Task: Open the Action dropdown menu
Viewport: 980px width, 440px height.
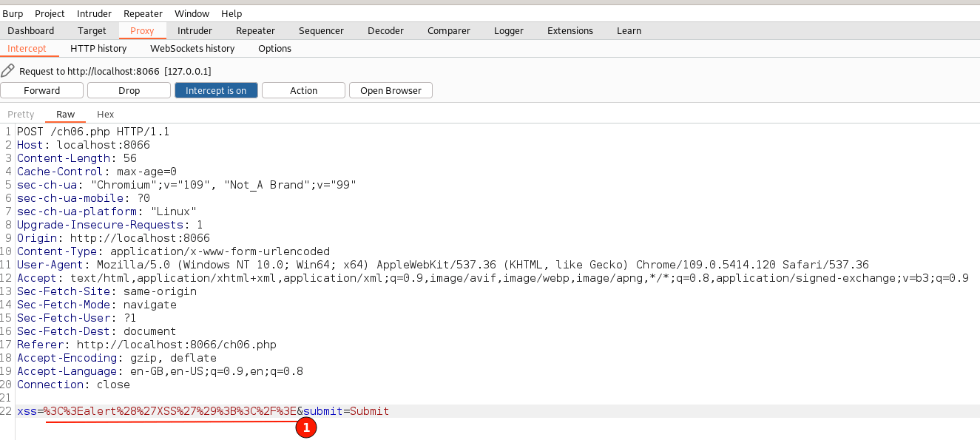Action: click(303, 90)
